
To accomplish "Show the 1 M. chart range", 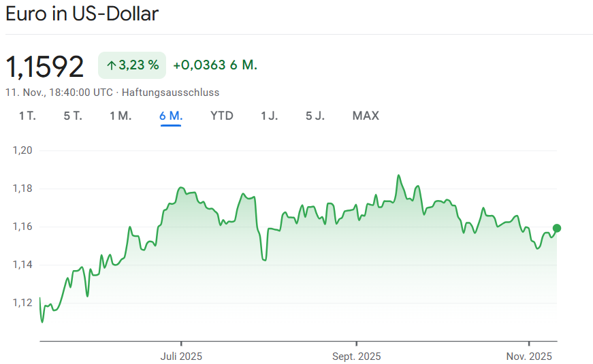I will tap(121, 116).
